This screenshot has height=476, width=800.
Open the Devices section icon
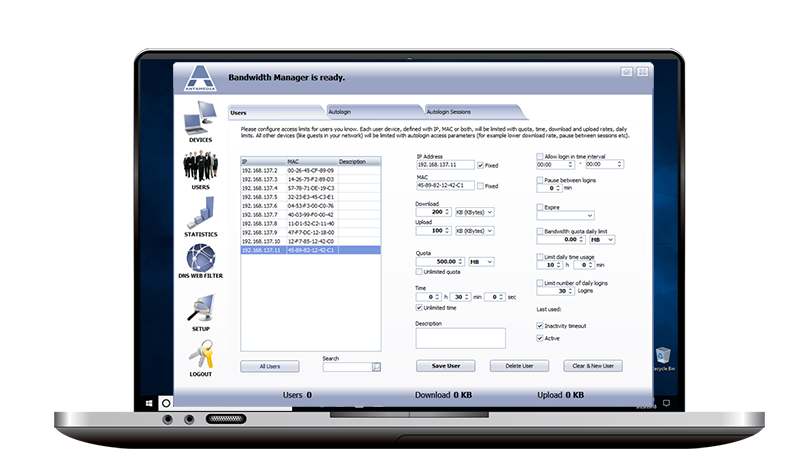click(200, 118)
